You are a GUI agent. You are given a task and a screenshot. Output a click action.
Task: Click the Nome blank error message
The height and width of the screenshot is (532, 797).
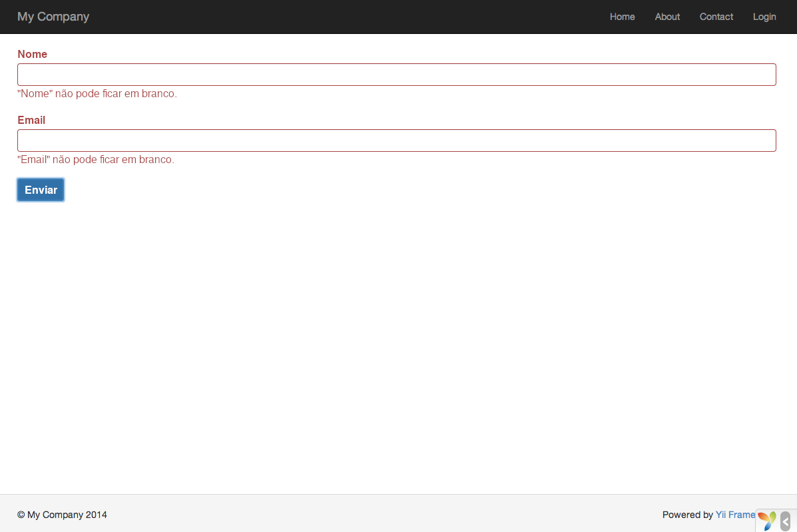(97, 93)
